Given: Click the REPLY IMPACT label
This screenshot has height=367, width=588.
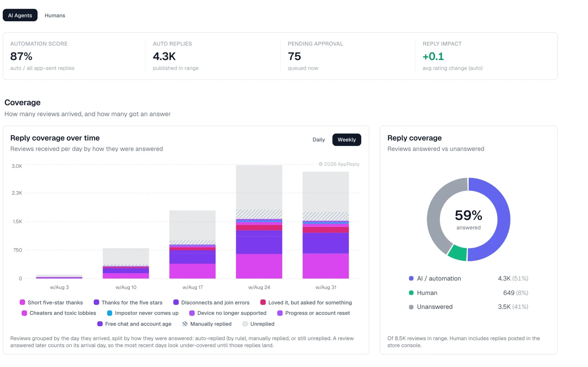Looking at the screenshot, I should click(x=442, y=44).
